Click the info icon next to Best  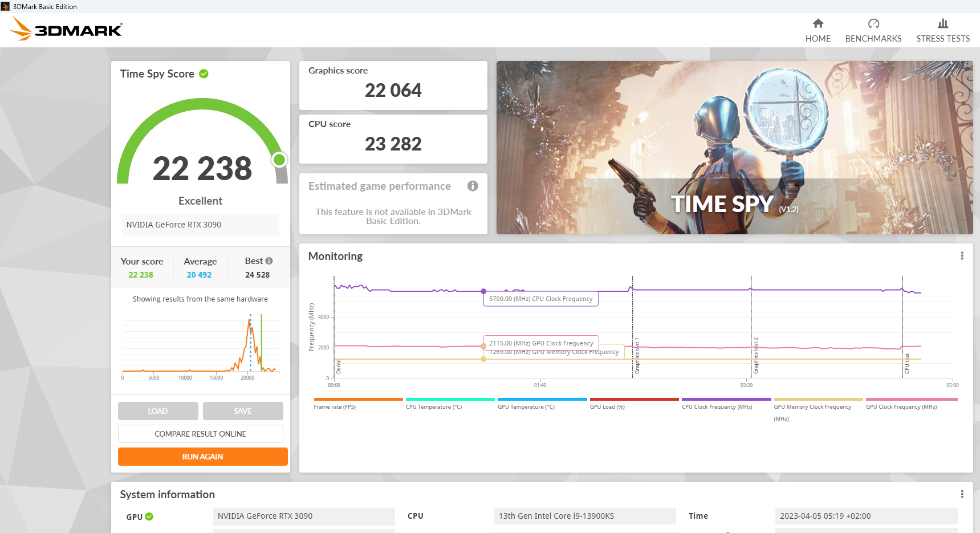(x=269, y=261)
